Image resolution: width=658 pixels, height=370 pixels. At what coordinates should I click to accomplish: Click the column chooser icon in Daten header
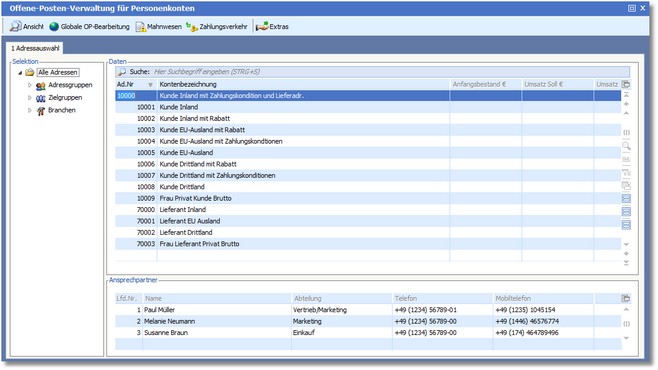626,84
